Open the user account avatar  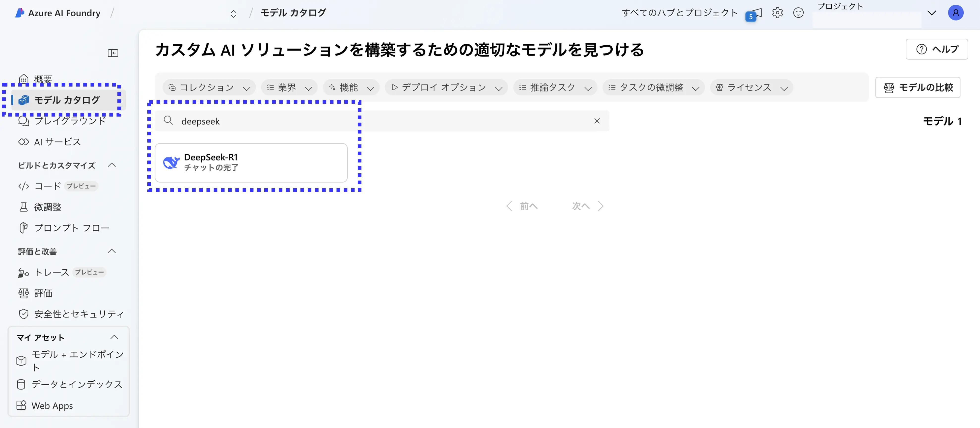tap(955, 13)
